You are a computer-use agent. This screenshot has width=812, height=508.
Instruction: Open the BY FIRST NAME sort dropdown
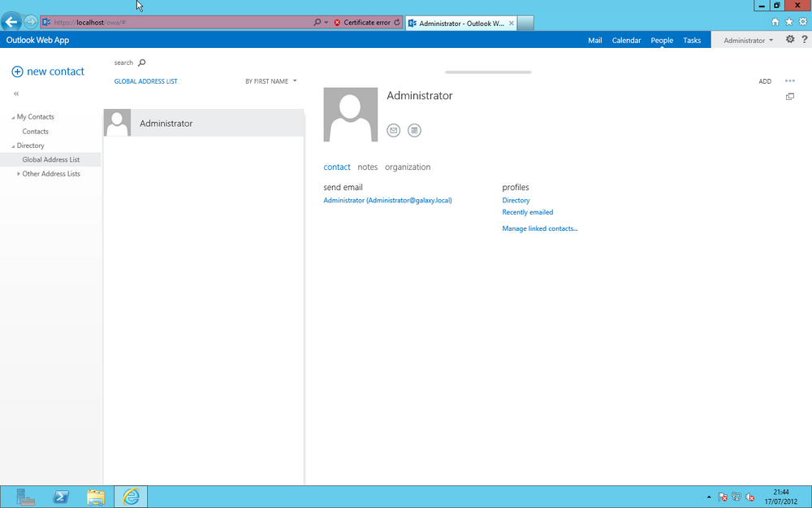(271, 81)
